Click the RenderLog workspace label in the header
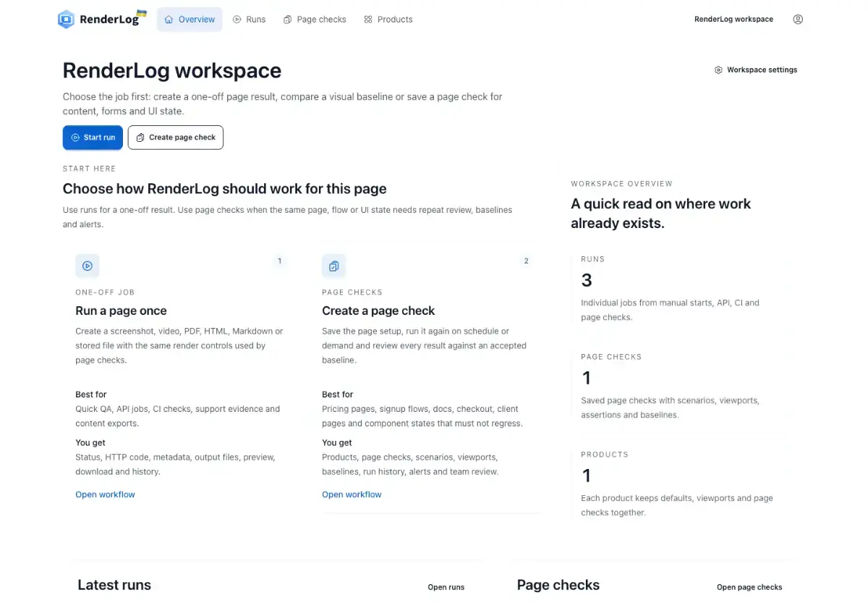The image size is (868, 603). 733,20
